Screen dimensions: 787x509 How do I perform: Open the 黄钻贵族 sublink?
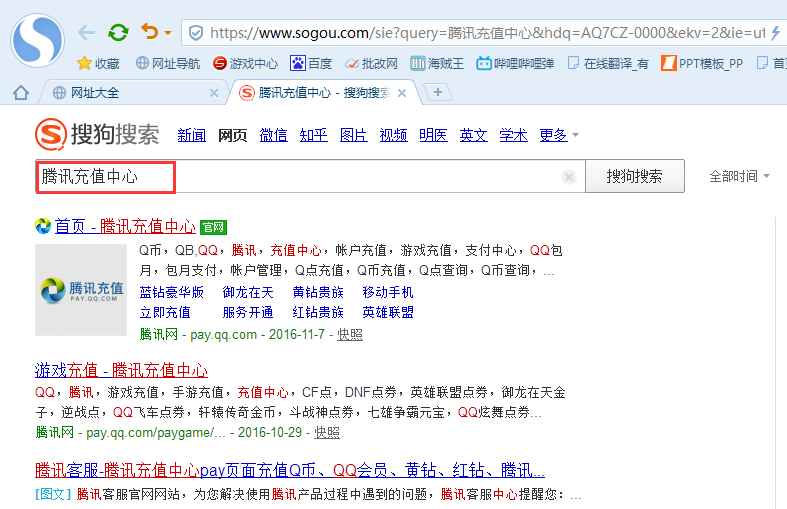(x=318, y=292)
